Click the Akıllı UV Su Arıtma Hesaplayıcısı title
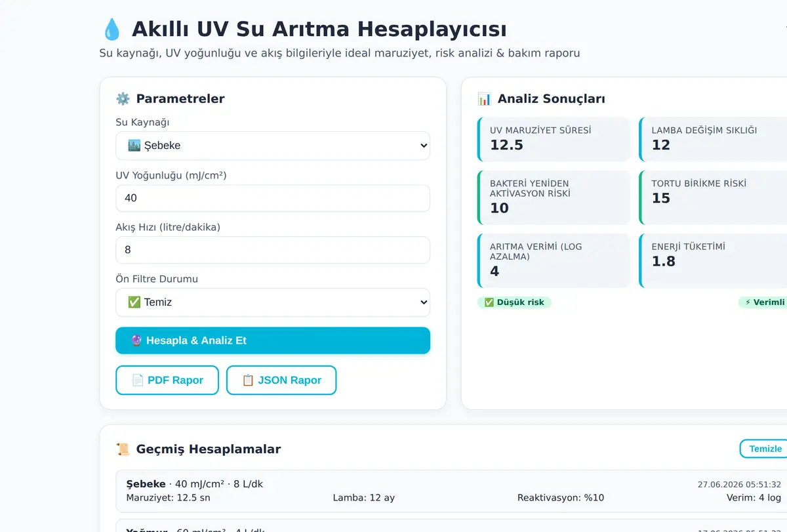This screenshot has width=787, height=532. coord(319,30)
